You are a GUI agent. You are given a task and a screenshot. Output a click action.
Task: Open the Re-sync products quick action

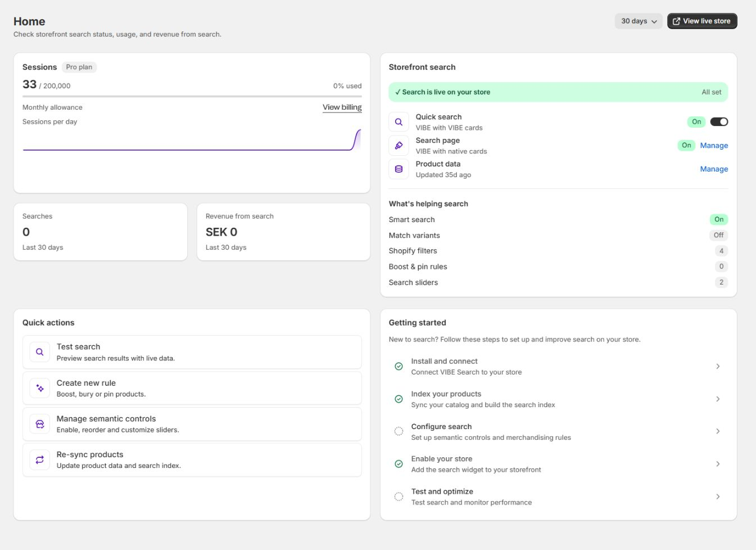[x=192, y=460]
